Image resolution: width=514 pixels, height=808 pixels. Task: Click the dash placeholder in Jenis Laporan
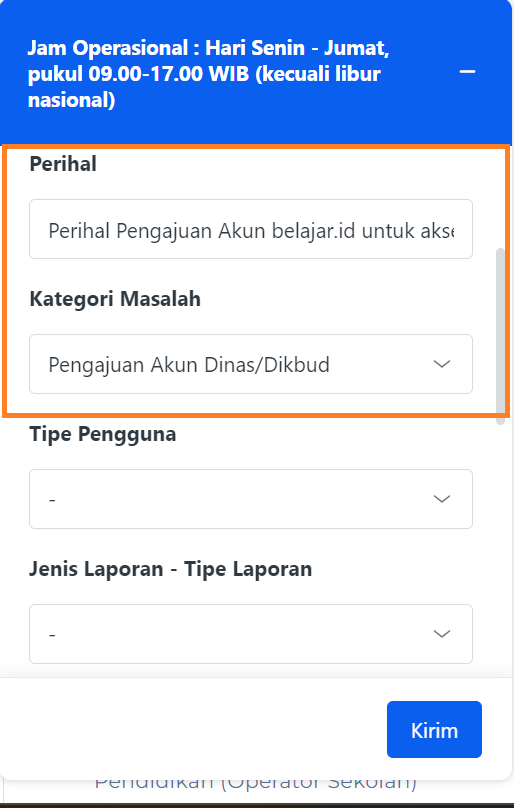(52, 634)
